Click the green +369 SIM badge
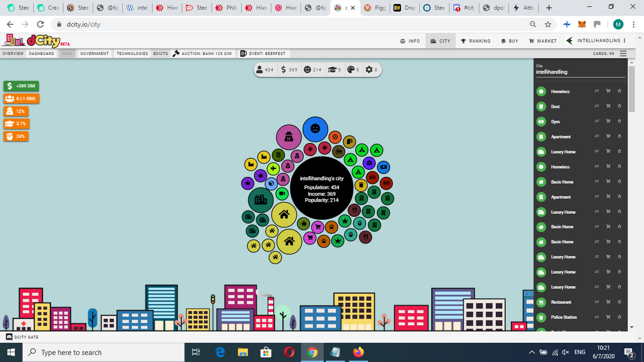Screen dimensions: 644x362 coord(22,86)
